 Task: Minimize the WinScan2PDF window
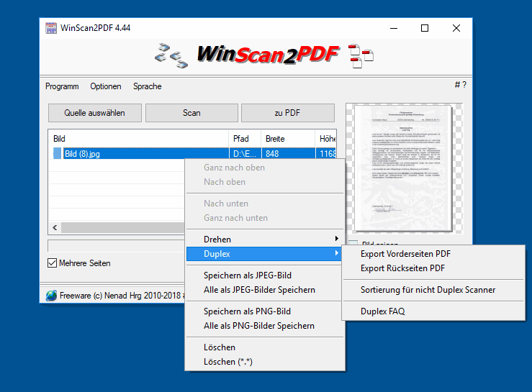tap(394, 28)
